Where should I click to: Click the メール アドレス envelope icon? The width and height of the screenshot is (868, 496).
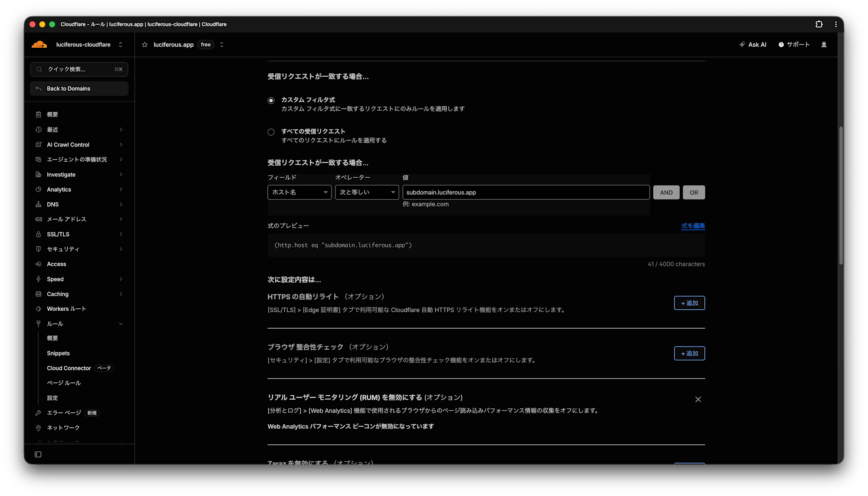click(39, 219)
